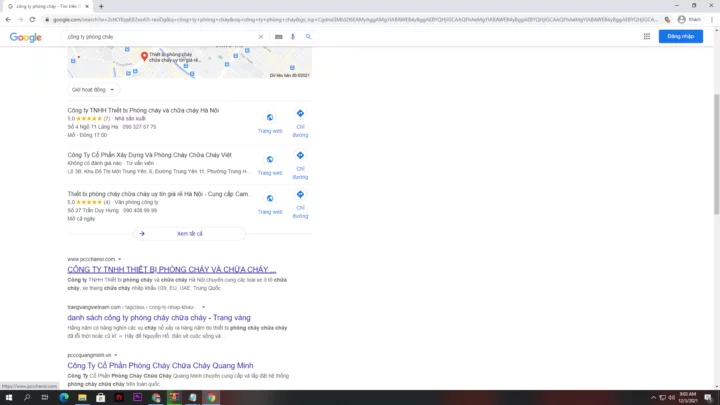Click the Đăng nhập button
Screen dimensions: 720x405
pos(681,36)
